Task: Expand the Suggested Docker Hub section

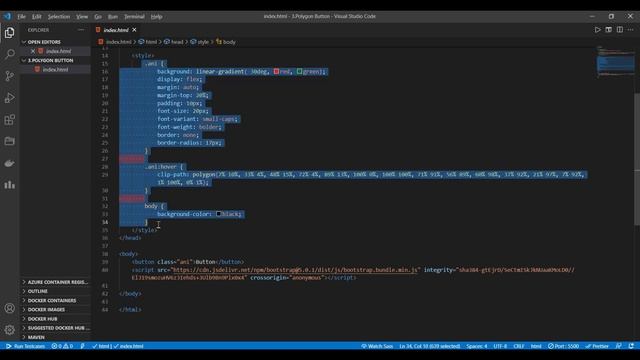Action: pos(55,328)
